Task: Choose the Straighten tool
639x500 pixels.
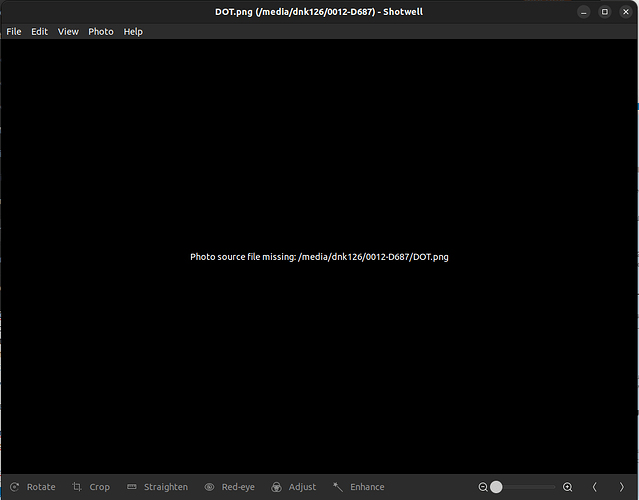Action: 157,487
